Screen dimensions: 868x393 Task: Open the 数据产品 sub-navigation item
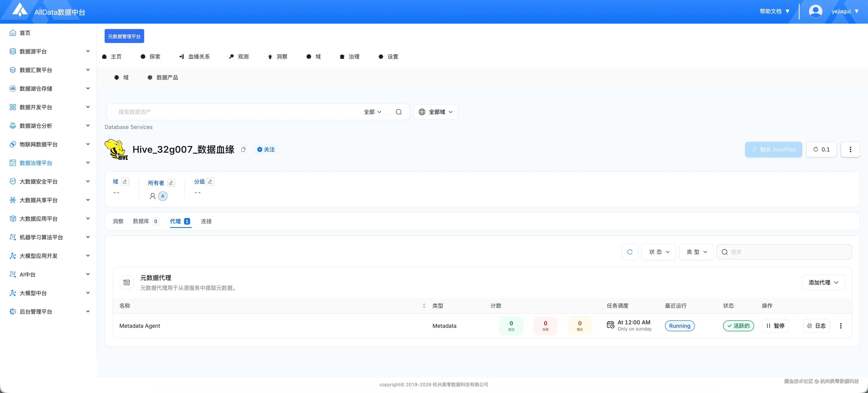pyautogui.click(x=163, y=77)
